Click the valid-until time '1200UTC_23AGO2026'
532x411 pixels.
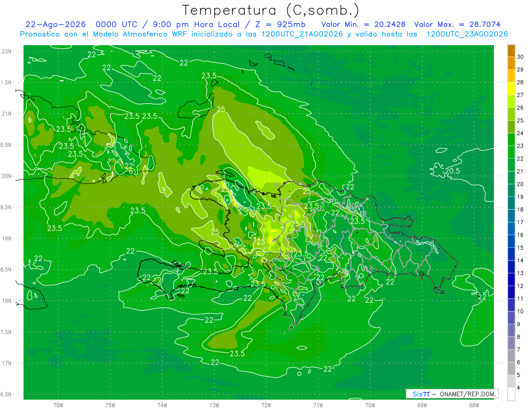pyautogui.click(x=467, y=34)
